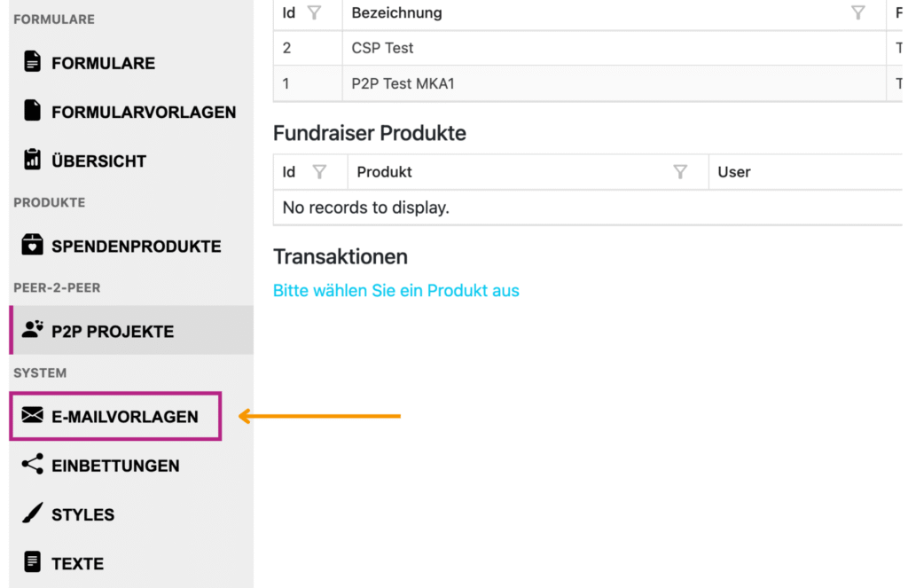Click the Formulare document icon
This screenshot has width=908, height=588.
33,62
